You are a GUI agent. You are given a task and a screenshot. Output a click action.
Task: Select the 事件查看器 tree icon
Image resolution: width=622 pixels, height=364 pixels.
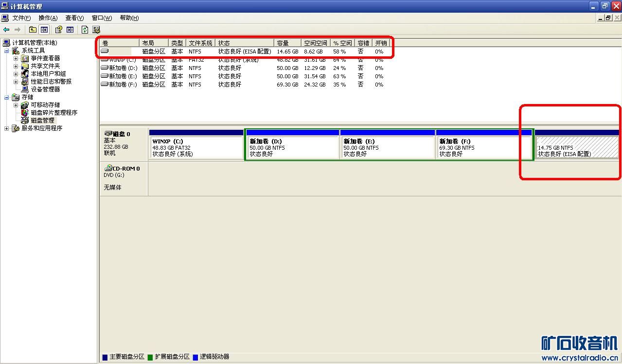25,58
